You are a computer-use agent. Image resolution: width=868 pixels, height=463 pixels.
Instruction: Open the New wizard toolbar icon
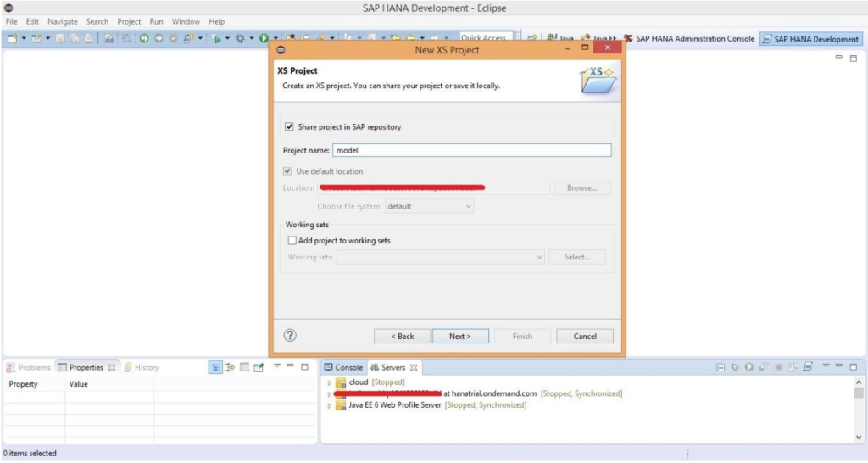pos(13,38)
